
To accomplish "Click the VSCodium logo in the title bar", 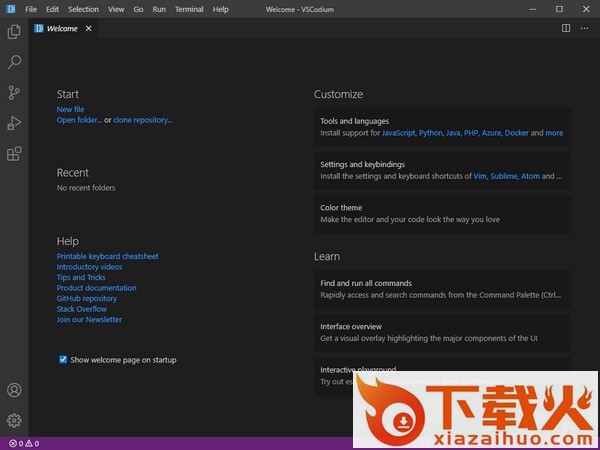I will click(11, 9).
